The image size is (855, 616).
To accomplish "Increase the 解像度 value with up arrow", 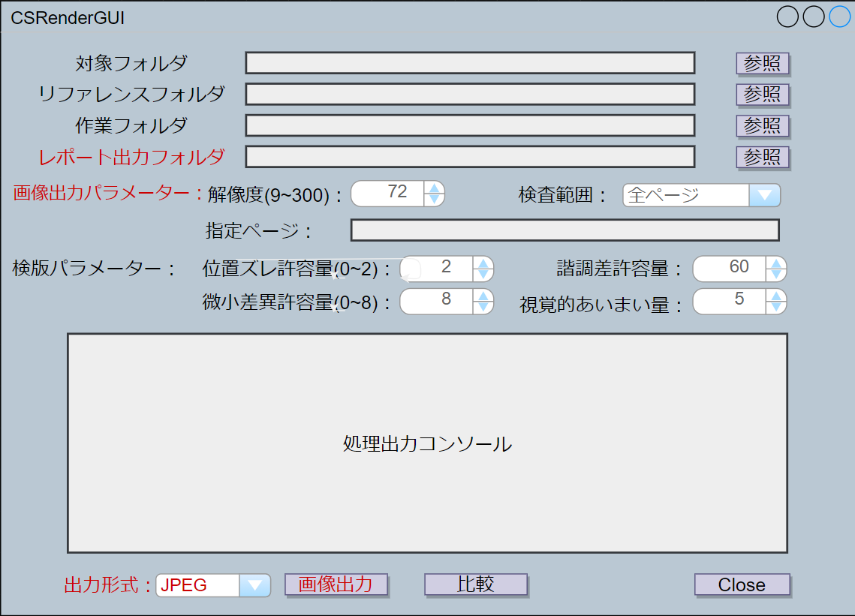I will [433, 189].
